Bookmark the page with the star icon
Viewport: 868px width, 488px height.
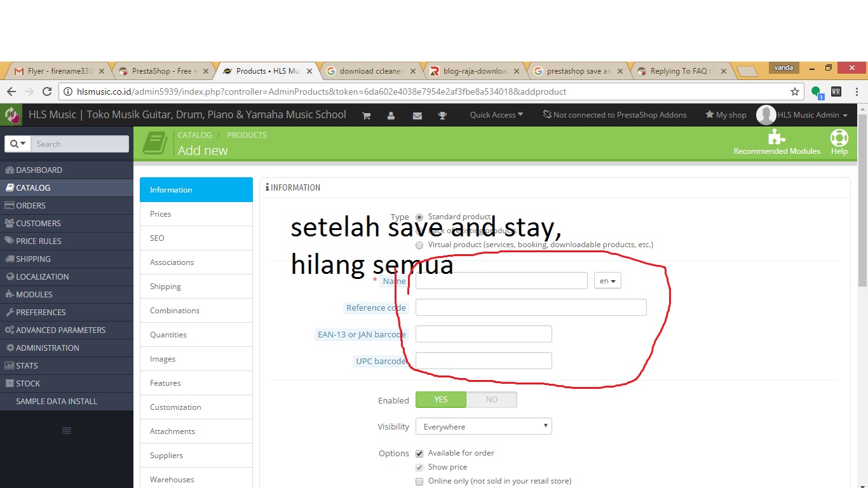coord(794,91)
